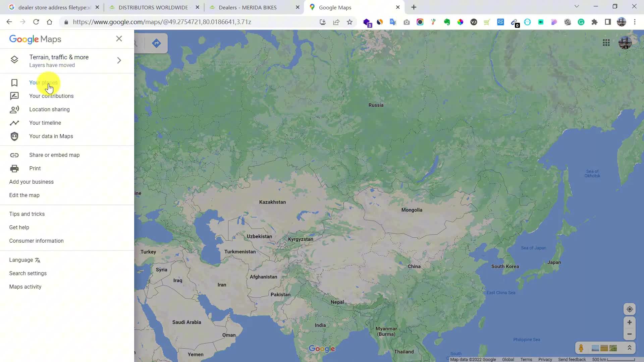The image size is (644, 362).
Task: Click the Print printer icon
Action: (x=14, y=169)
